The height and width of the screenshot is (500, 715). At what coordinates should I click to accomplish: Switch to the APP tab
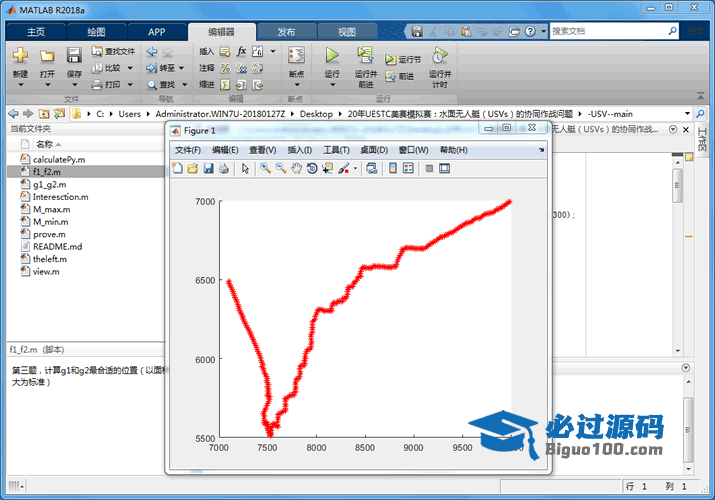pos(156,32)
